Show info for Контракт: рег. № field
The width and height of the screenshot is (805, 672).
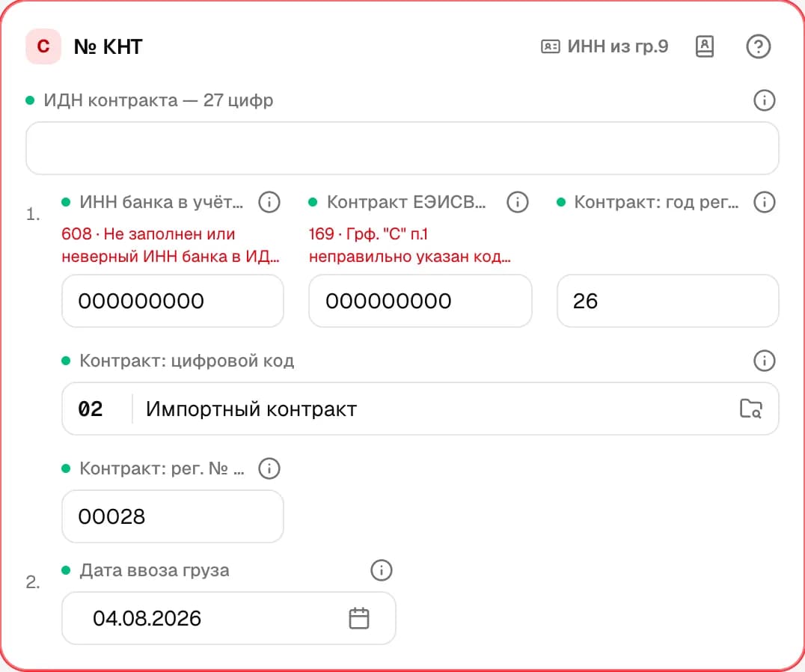(269, 468)
